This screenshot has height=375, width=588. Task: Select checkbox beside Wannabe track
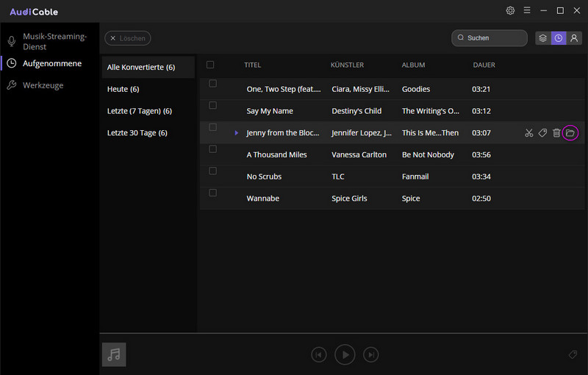[x=212, y=193]
